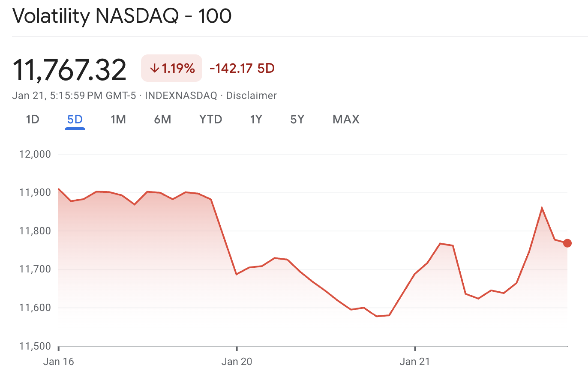Switch to the 5Y chart view
Screen dimensions: 588x383
(297, 120)
